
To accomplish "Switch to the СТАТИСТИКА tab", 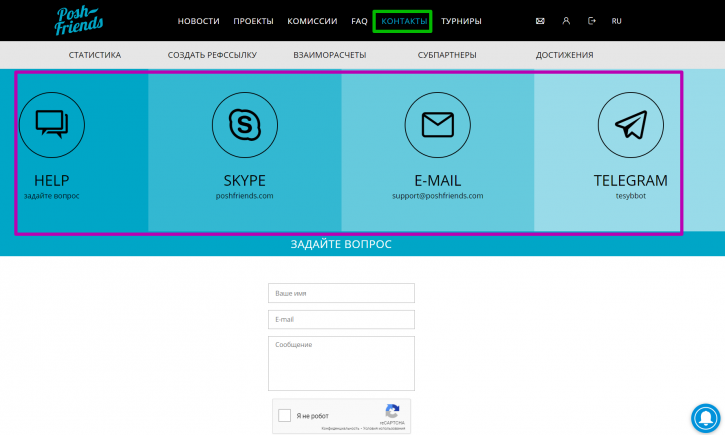I will (x=95, y=55).
